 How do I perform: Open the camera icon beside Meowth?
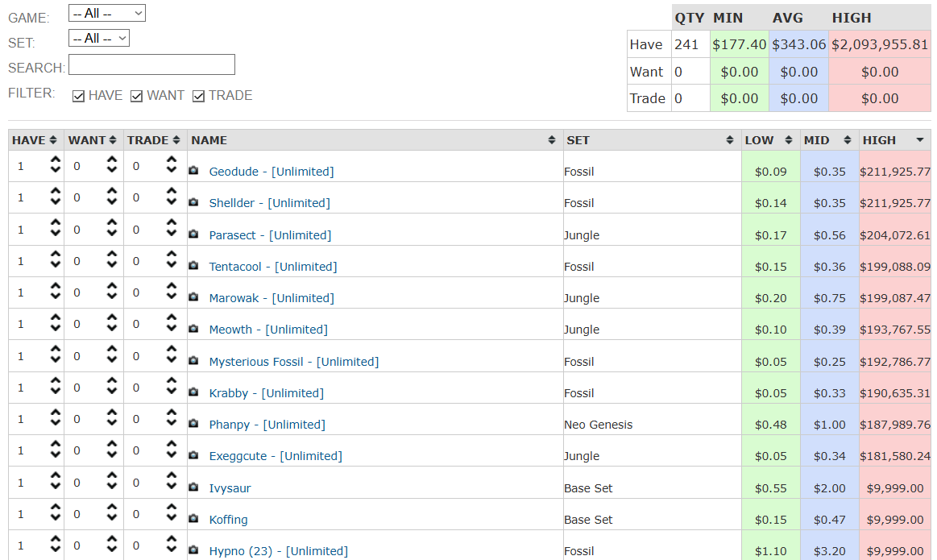coord(193,329)
